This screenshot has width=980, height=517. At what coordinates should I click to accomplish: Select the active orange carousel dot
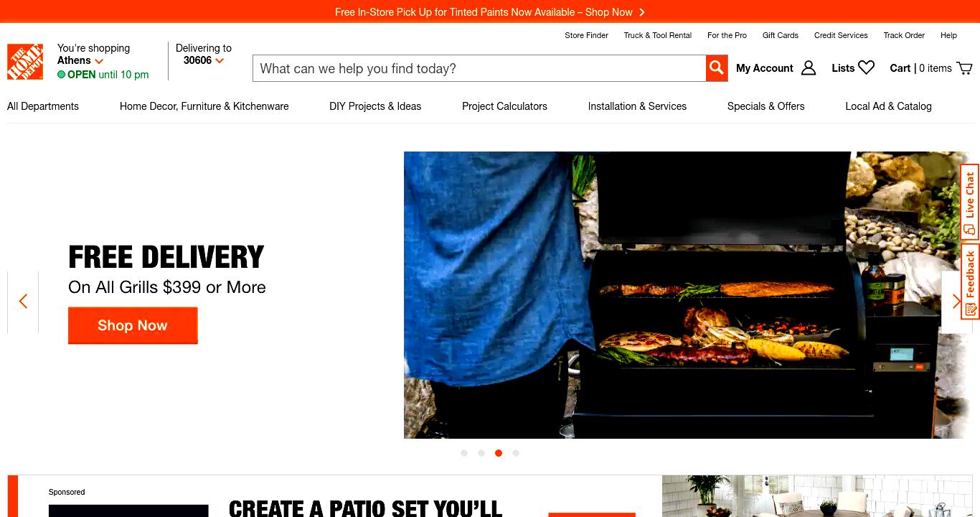click(499, 453)
